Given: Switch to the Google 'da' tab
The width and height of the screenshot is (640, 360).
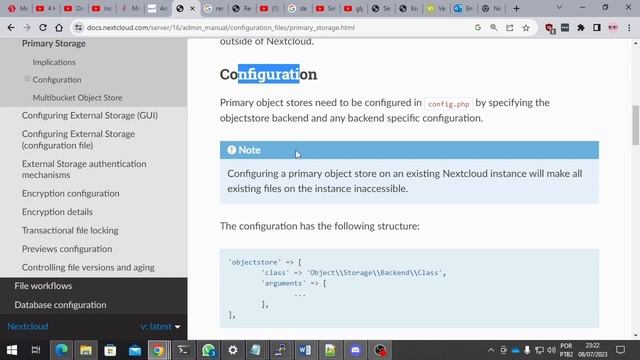Looking at the screenshot, I should point(298,8).
